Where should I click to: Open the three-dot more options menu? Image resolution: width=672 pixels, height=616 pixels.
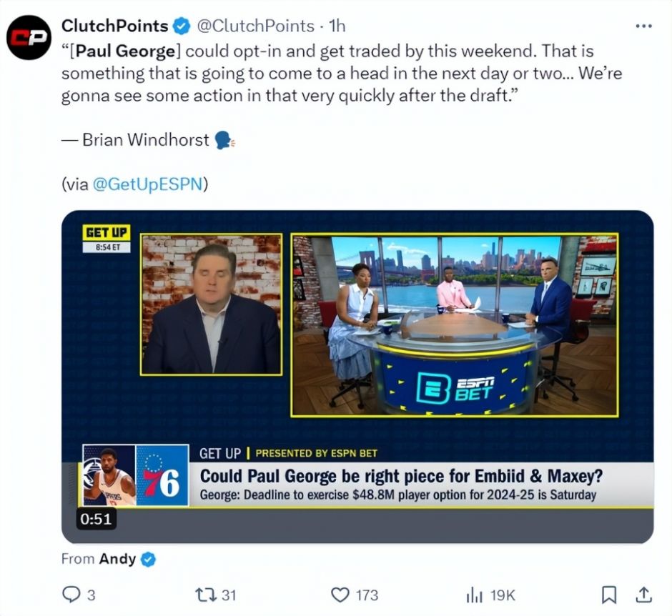(643, 26)
